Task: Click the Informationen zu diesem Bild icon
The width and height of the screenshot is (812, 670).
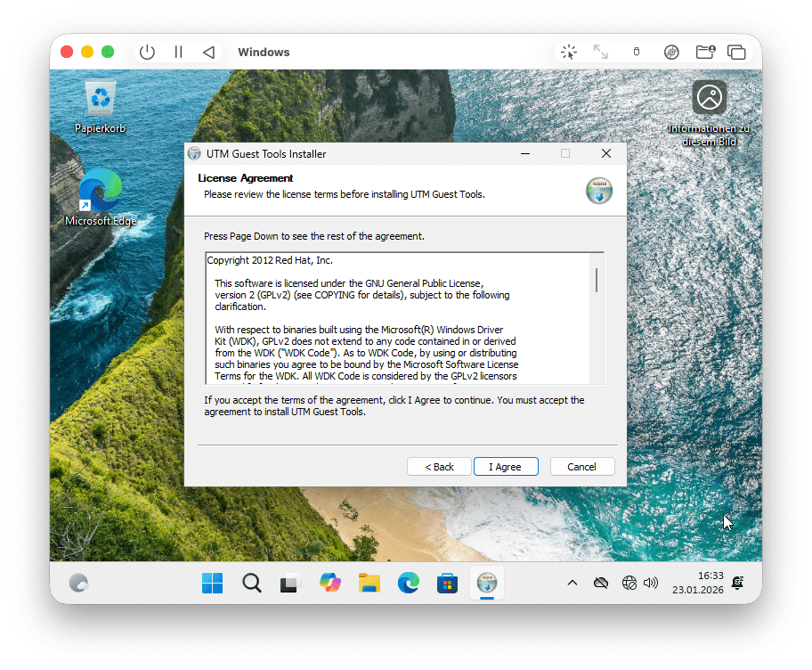Action: coord(710,99)
